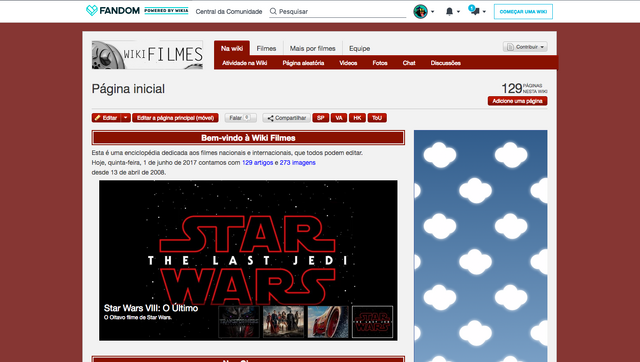Click Editar a página principal (móvel)

coord(175,118)
